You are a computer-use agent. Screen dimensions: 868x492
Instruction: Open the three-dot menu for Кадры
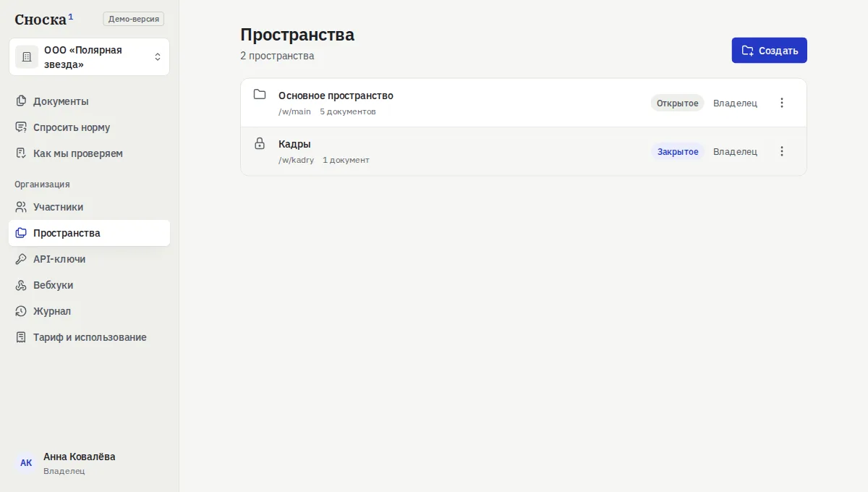(782, 151)
